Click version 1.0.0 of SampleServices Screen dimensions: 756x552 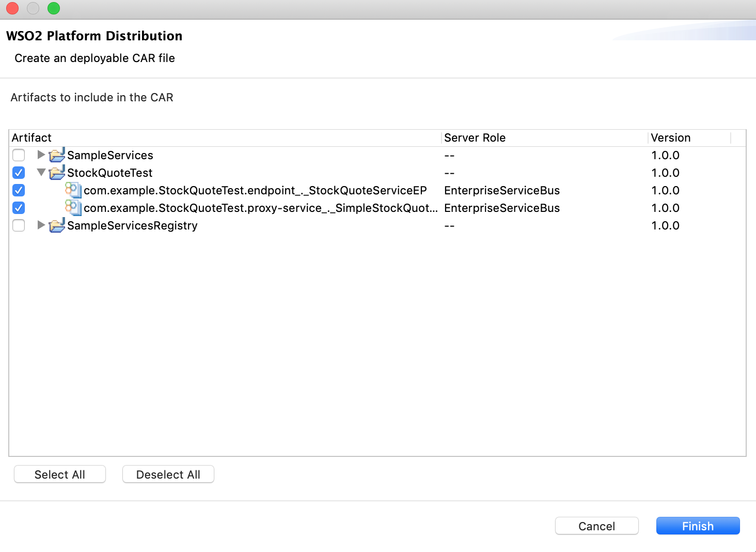[x=665, y=155]
